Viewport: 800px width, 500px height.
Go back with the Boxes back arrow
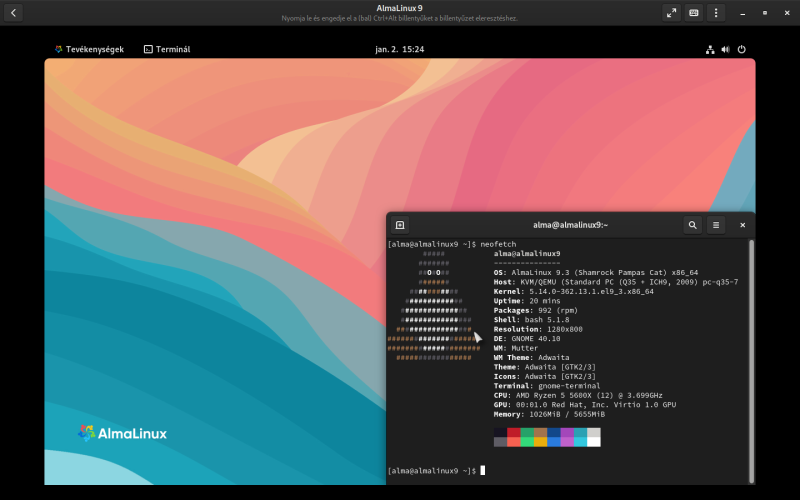click(x=14, y=13)
